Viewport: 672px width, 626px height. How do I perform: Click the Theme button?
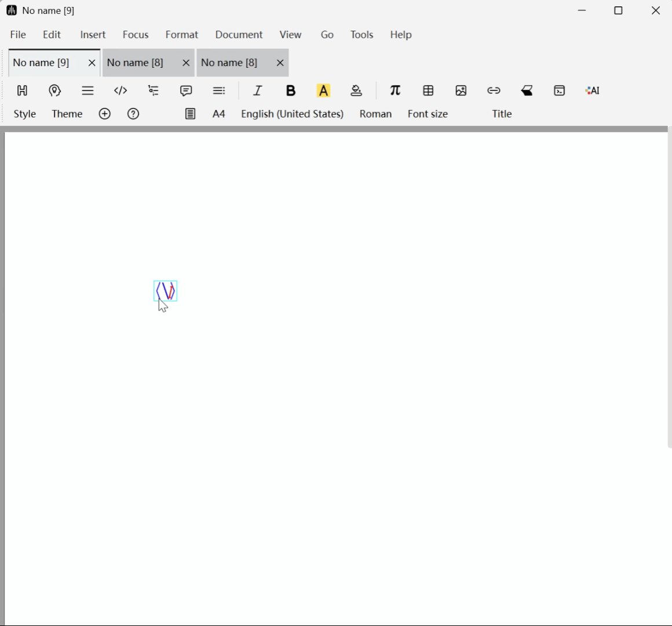pos(67,114)
